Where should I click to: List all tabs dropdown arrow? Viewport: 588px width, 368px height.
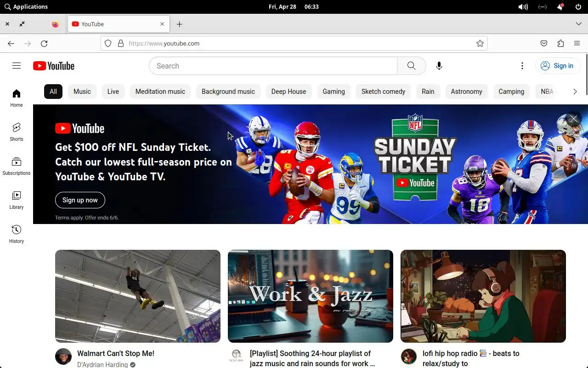[579, 24]
